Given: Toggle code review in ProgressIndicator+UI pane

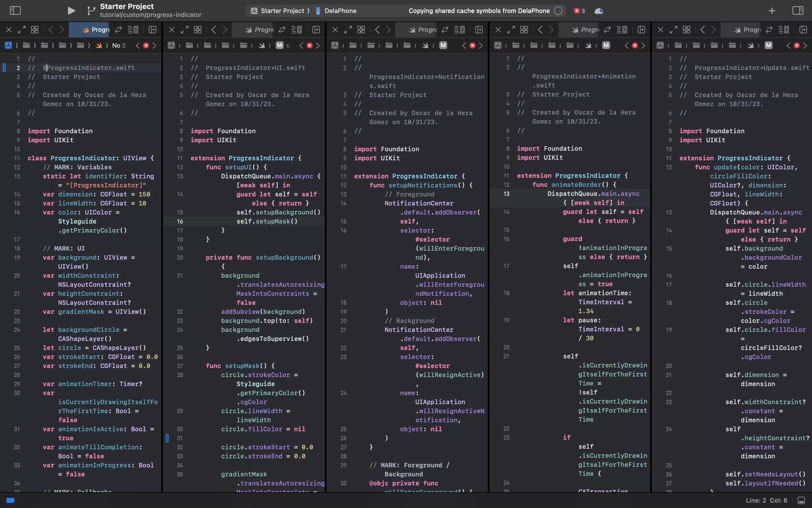Looking at the screenshot, I should (x=282, y=30).
